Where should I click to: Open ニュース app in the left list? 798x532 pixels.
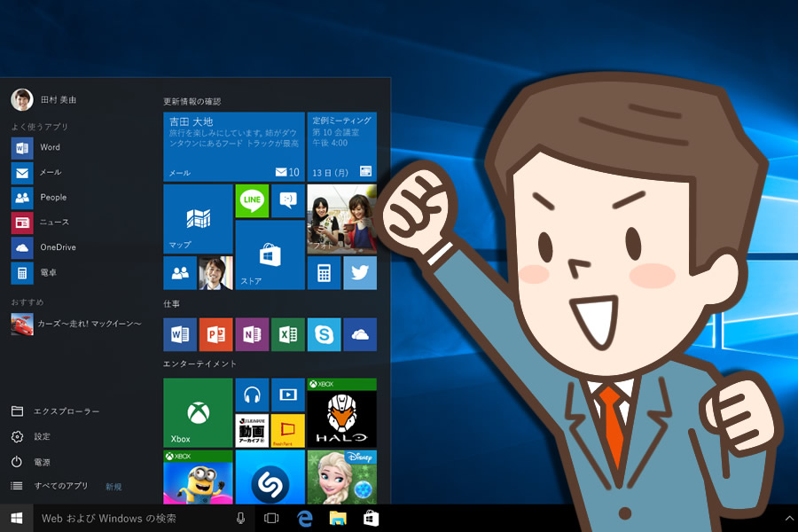40,223
